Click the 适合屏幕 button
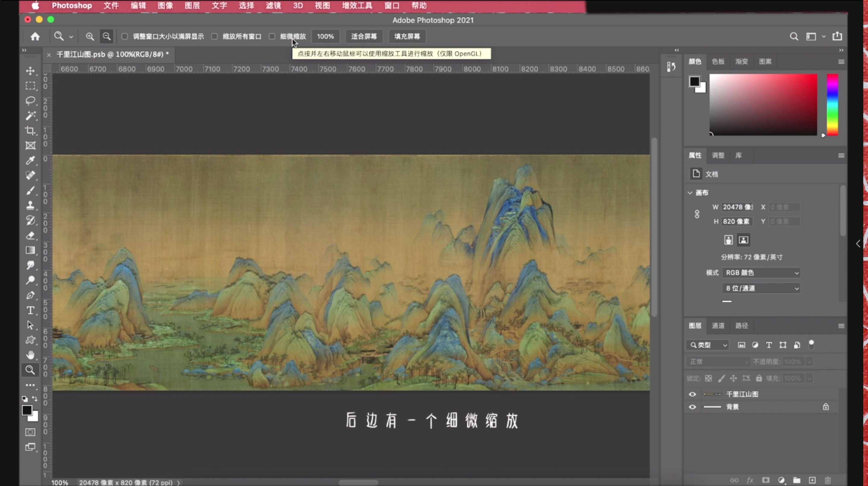Viewport: 868px width, 486px height. pyautogui.click(x=364, y=36)
